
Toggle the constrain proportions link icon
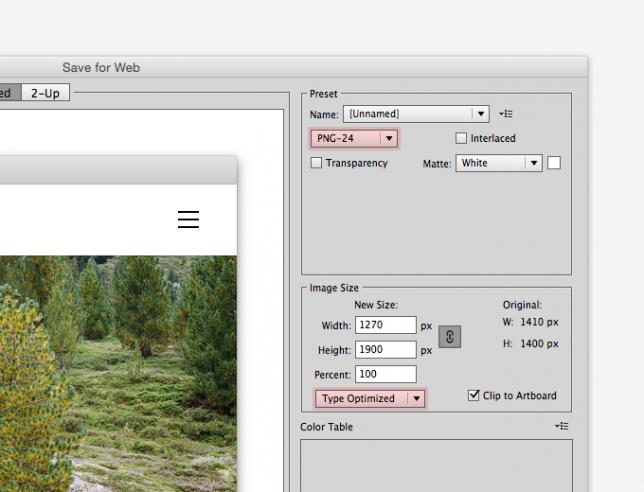[x=450, y=337]
